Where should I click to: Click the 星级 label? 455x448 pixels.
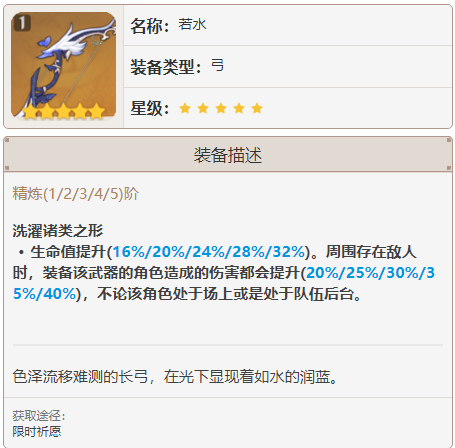tap(150, 108)
